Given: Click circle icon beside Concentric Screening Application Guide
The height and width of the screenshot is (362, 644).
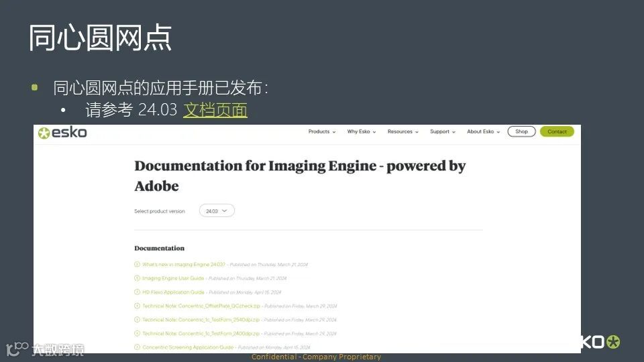Looking at the screenshot, I should (x=137, y=347).
